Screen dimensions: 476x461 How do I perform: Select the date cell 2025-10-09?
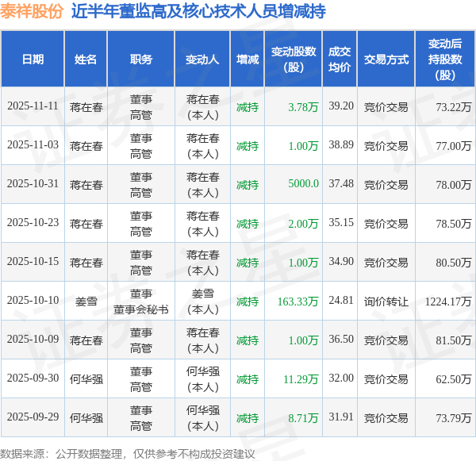pyautogui.click(x=33, y=340)
